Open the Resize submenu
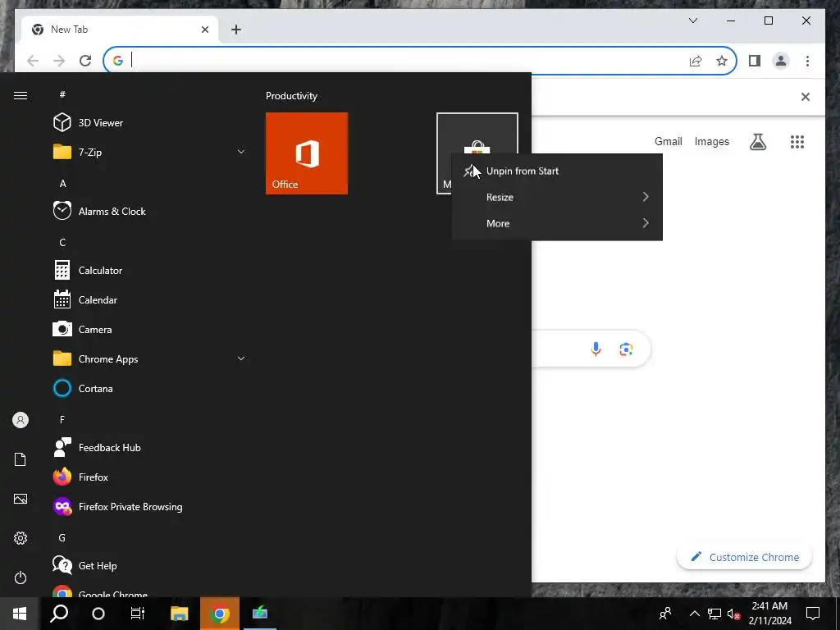The width and height of the screenshot is (840, 630). pos(557,197)
